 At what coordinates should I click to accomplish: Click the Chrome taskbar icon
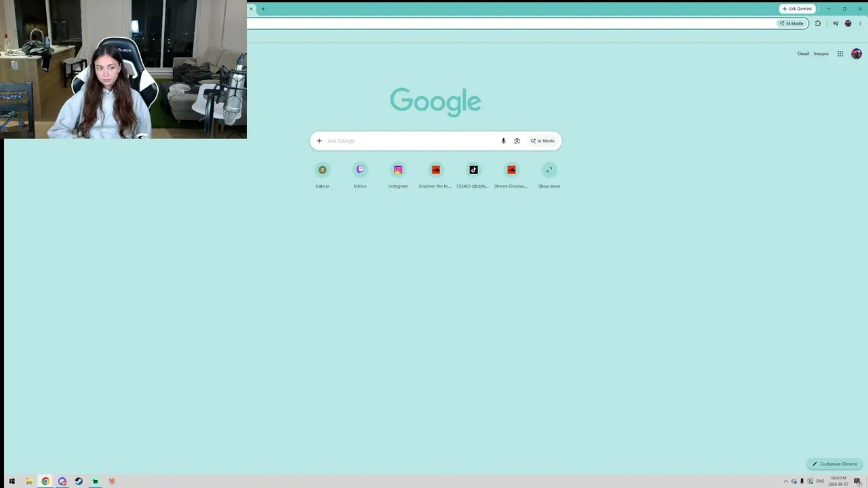[x=45, y=481]
